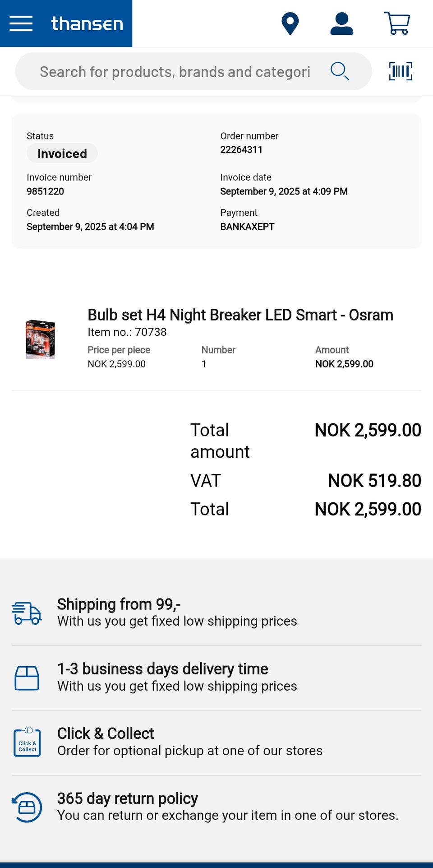Screen dimensions: 433x868
Task: Open the hamburger navigation menu
Action: click(x=21, y=23)
